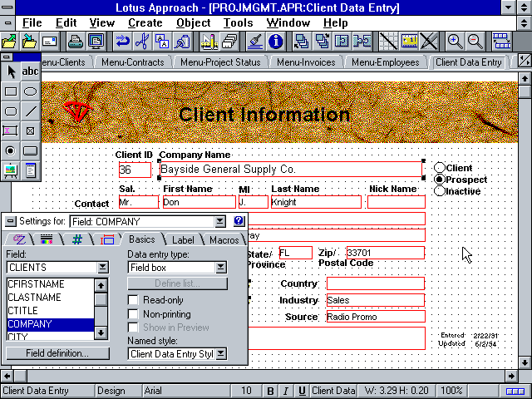Click the Group objects icon

(x=342, y=42)
